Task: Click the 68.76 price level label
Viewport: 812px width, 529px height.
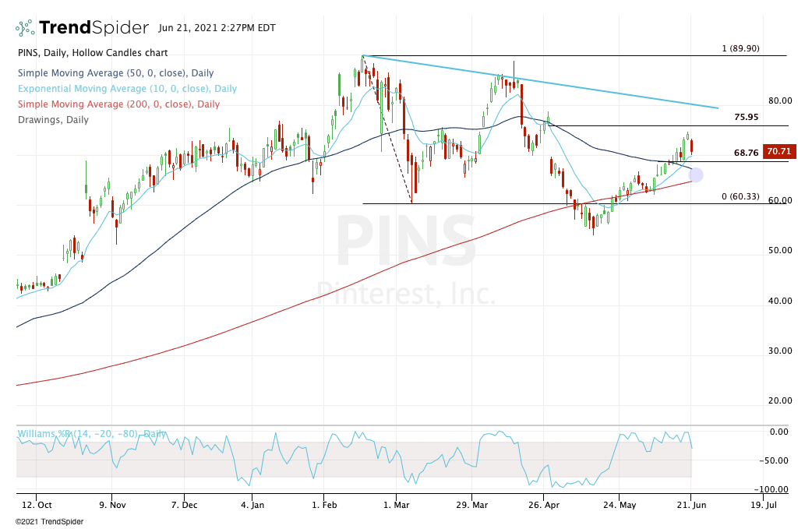Action: [x=747, y=153]
